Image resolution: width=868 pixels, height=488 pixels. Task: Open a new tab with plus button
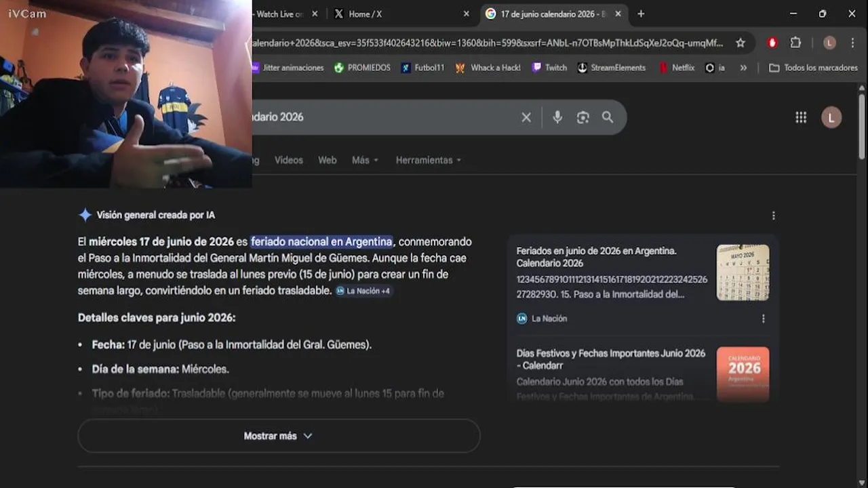pyautogui.click(x=641, y=14)
